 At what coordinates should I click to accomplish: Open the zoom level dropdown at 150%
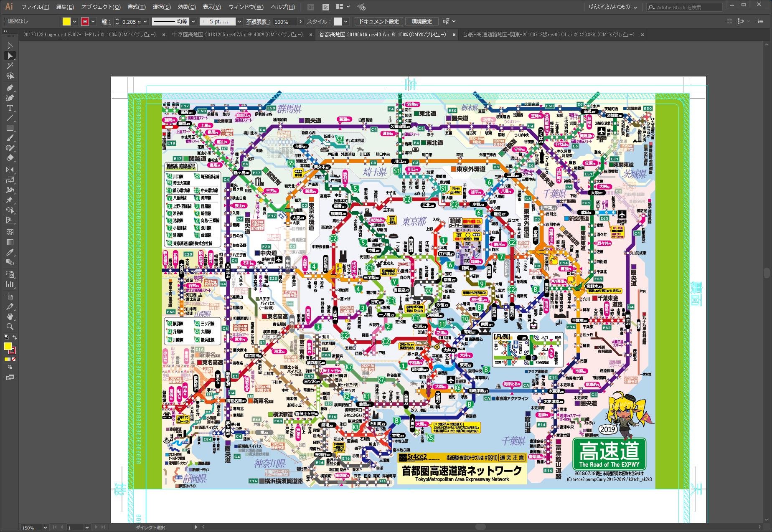(x=45, y=527)
